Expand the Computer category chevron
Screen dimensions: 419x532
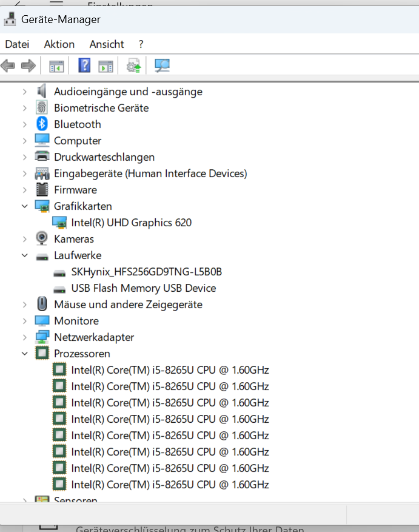tap(24, 141)
